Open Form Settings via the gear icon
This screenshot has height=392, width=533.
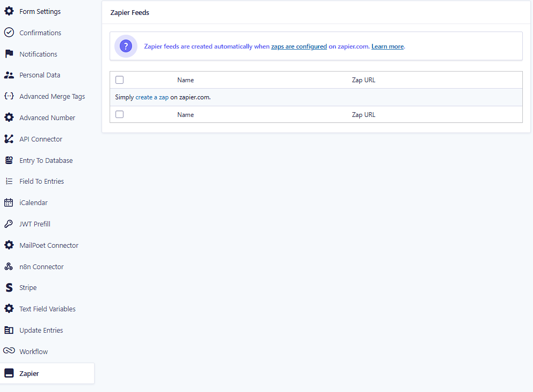coord(9,11)
